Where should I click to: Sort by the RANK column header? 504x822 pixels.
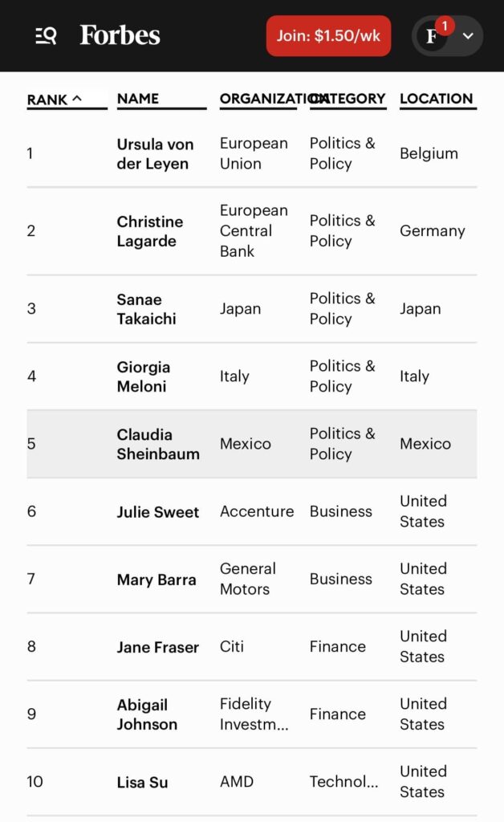tap(47, 100)
